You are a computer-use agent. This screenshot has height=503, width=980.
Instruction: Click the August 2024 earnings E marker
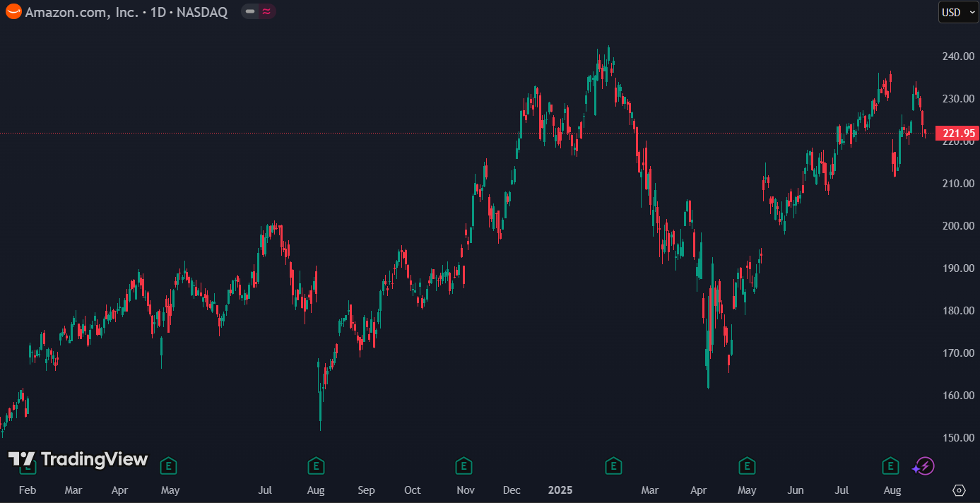tap(316, 466)
